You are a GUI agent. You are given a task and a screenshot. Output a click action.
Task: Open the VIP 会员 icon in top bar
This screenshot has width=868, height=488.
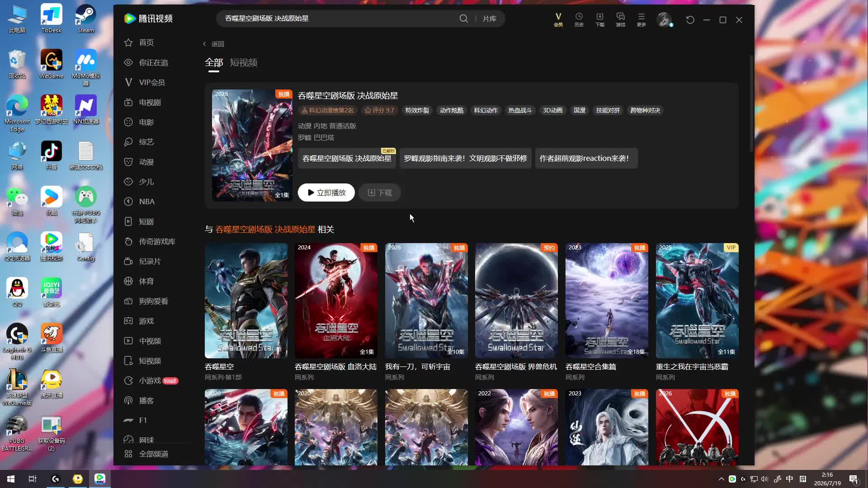[x=558, y=19]
